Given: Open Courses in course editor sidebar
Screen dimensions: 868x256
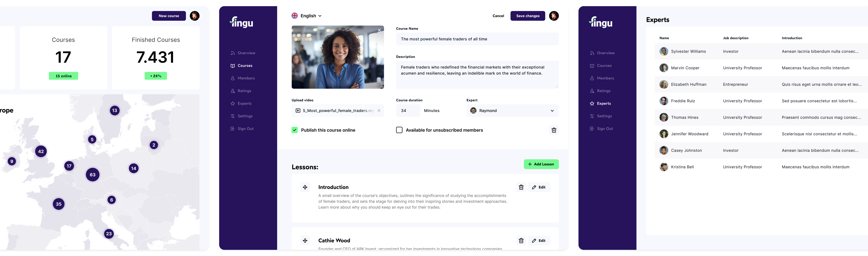Looking at the screenshot, I should pyautogui.click(x=242, y=66).
